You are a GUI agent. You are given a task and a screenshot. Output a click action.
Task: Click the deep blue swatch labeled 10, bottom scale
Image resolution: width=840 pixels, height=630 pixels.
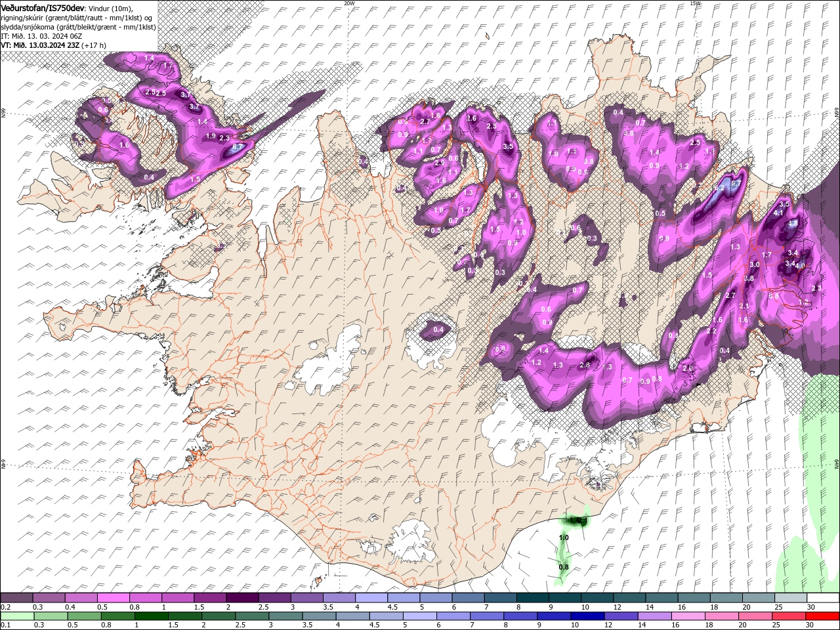pyautogui.click(x=587, y=616)
